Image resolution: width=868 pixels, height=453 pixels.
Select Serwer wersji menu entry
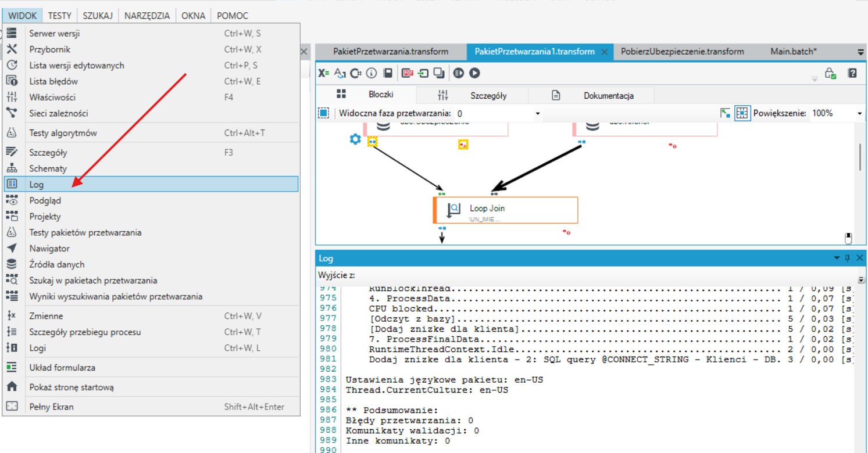(x=151, y=34)
